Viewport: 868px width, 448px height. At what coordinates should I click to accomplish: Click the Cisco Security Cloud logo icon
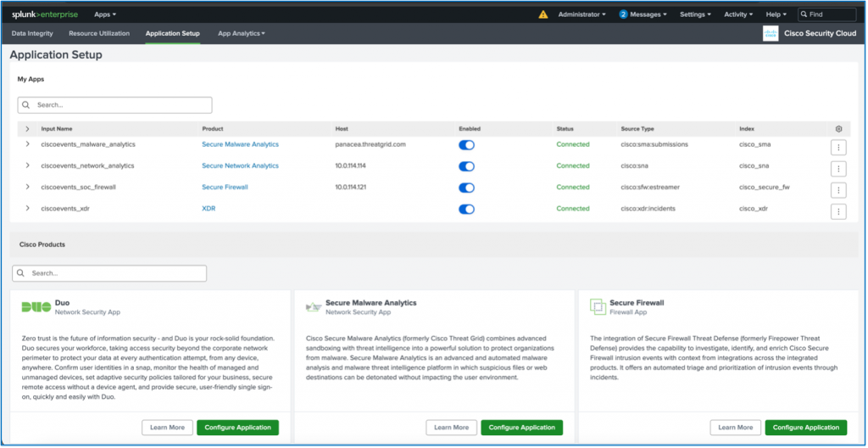pos(771,34)
